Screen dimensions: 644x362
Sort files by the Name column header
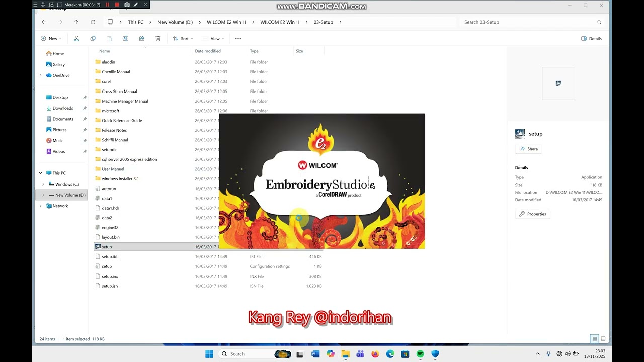tap(104, 51)
